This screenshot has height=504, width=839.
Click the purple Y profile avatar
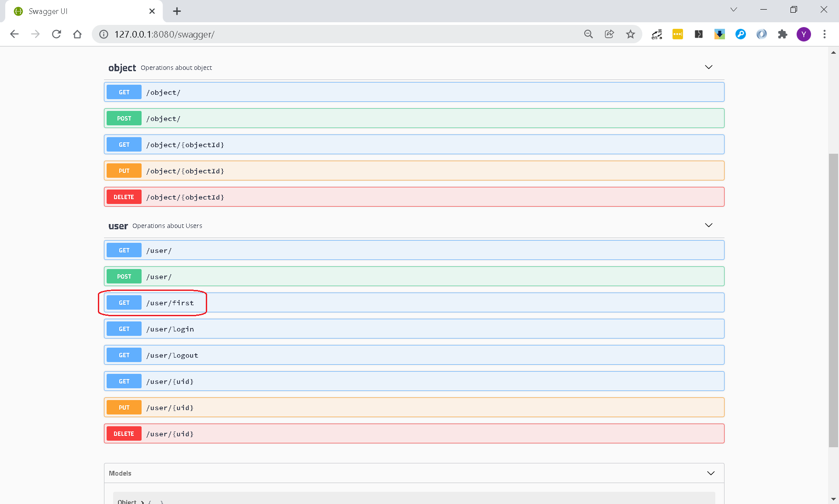pos(803,34)
